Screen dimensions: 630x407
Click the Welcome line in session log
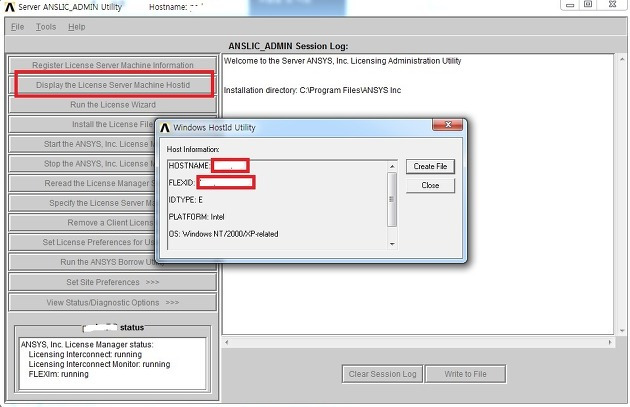342,61
